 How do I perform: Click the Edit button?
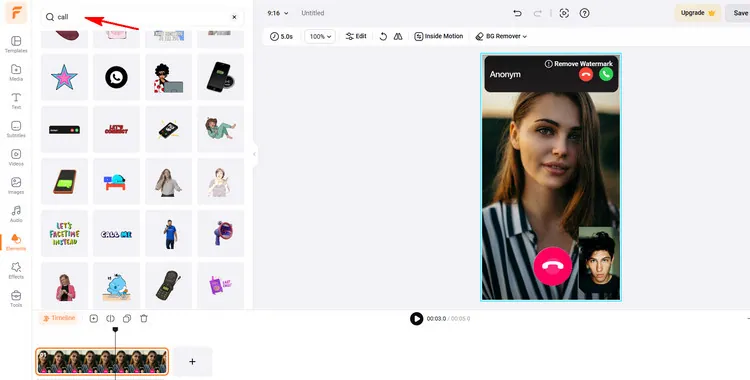pos(356,36)
